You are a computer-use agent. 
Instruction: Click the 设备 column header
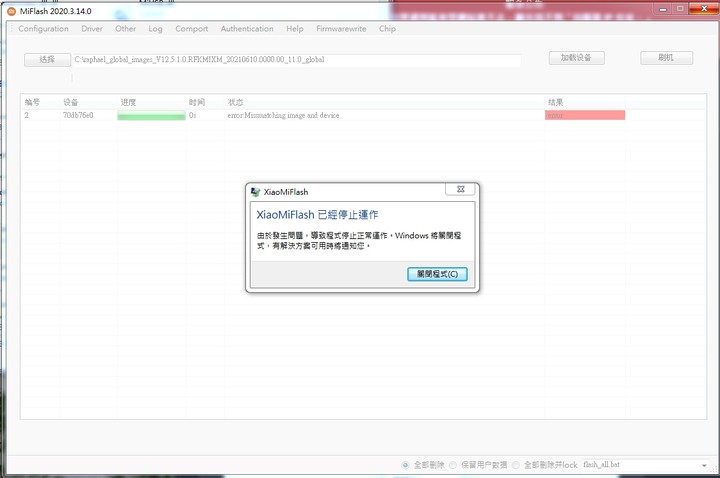tap(71, 102)
